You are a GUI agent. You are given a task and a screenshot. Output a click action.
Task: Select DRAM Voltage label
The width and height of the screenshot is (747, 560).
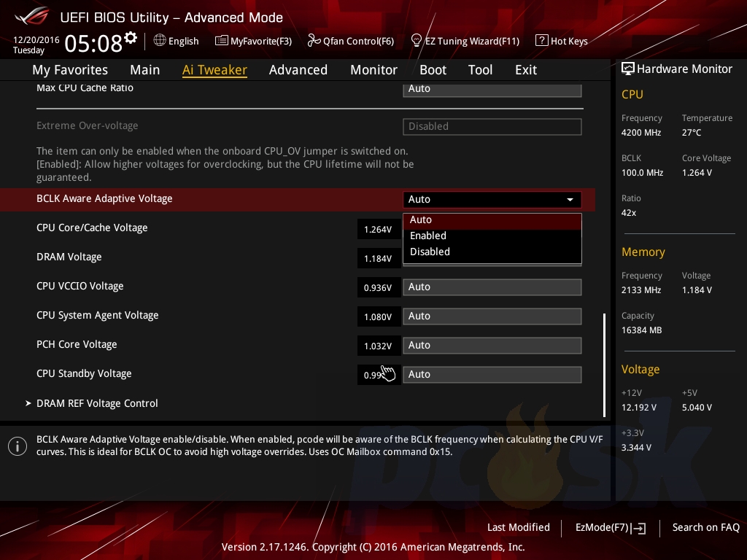69,257
